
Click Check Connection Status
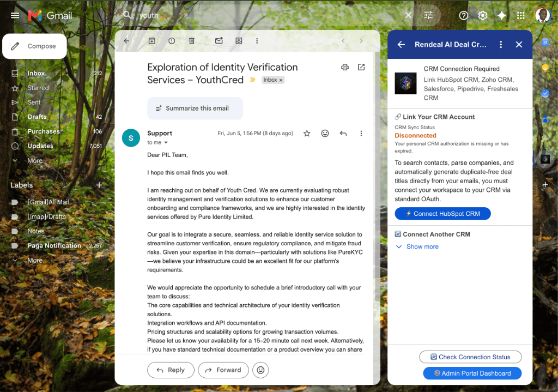470,357
